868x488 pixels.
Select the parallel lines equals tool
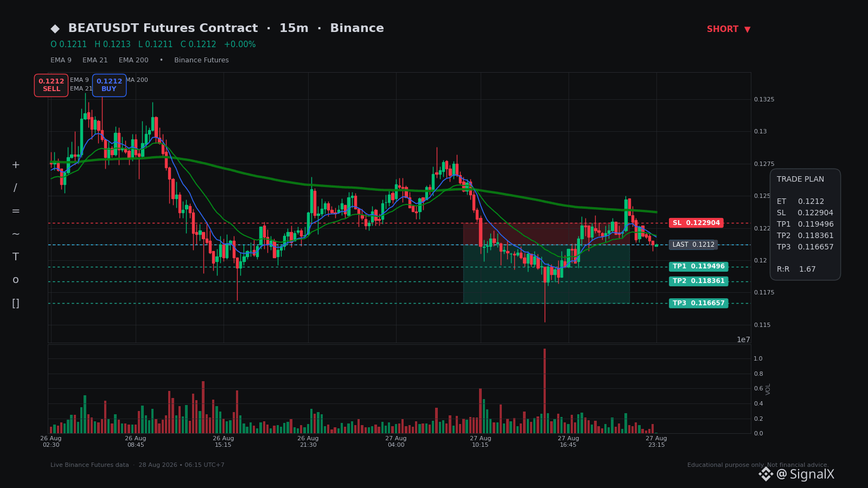pyautogui.click(x=16, y=211)
